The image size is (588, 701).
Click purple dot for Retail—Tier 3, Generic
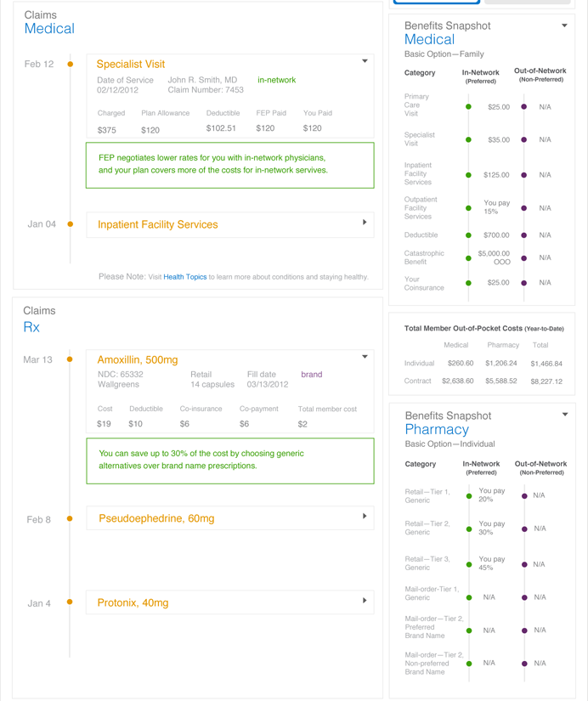pos(524,564)
